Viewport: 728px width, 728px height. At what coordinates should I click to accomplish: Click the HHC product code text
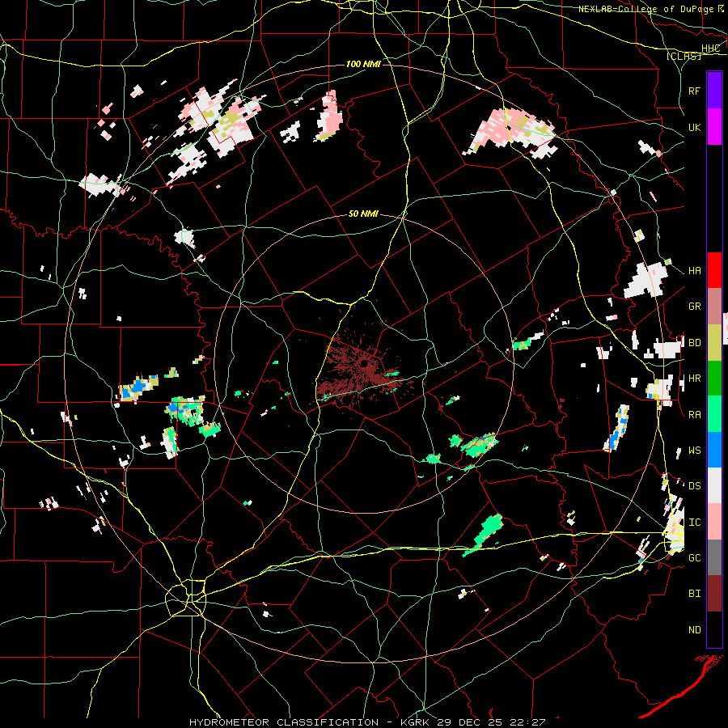click(x=710, y=49)
